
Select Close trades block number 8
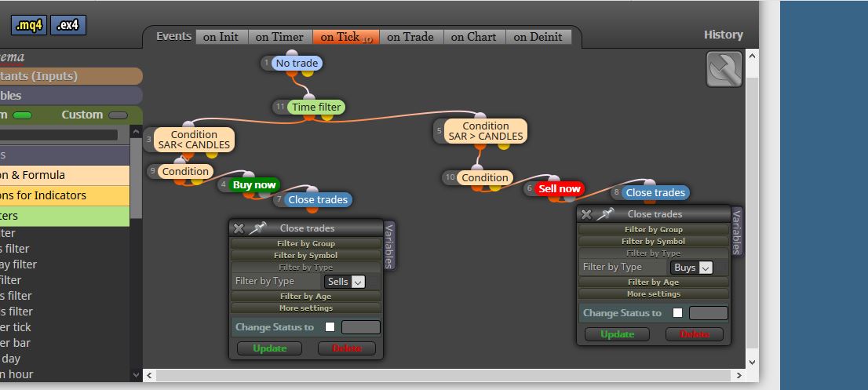[655, 192]
